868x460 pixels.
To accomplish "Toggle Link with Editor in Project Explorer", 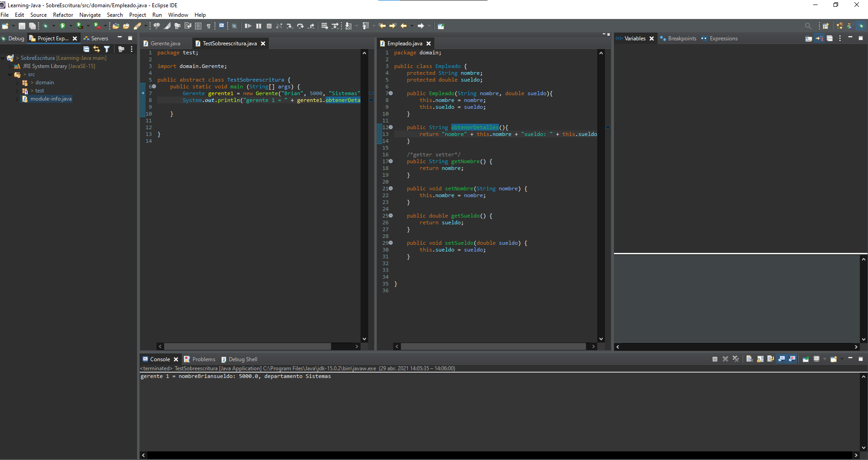I will 96,49.
